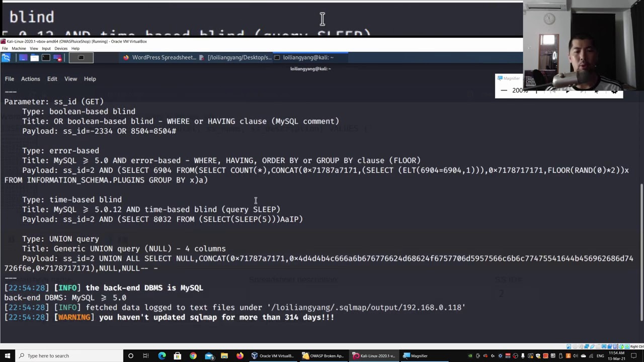Open File Explorer from taskbar
The image size is (644, 362).
(x=224, y=356)
